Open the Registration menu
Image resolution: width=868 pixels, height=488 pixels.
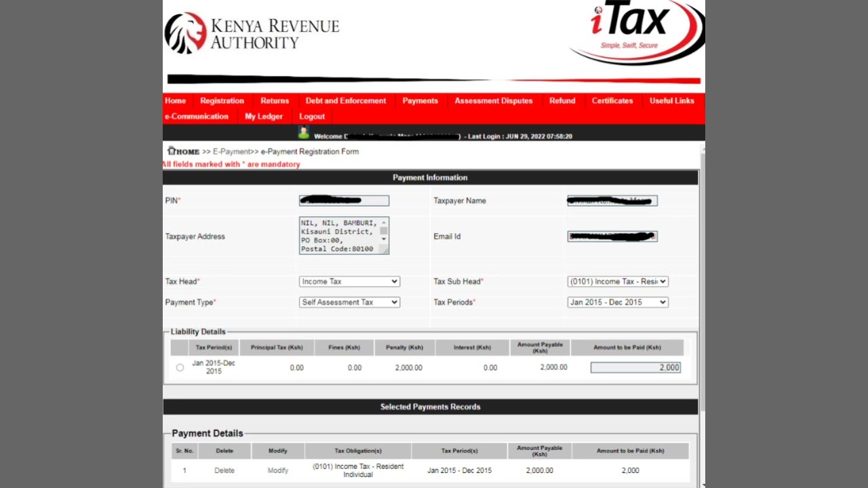222,100
